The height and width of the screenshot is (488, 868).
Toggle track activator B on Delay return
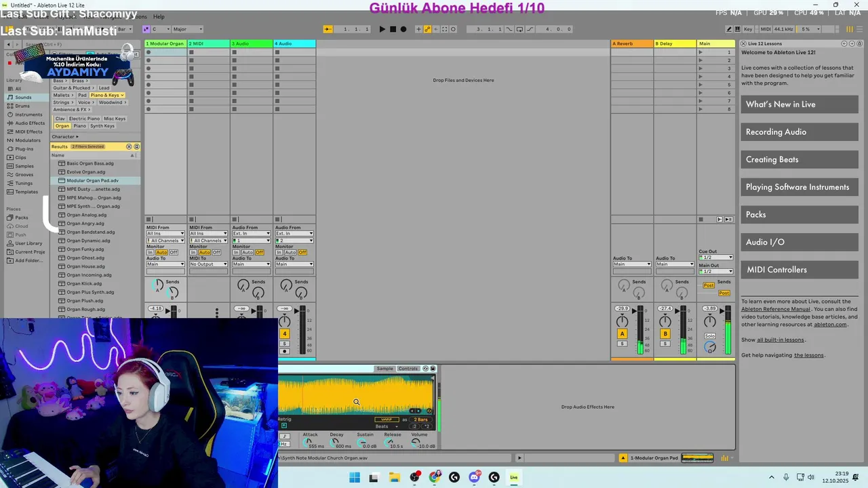coord(665,333)
